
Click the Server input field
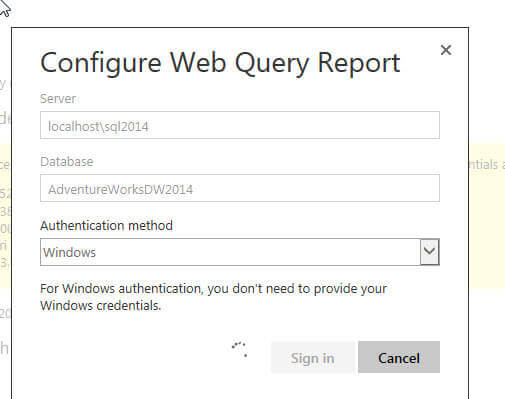(x=240, y=125)
